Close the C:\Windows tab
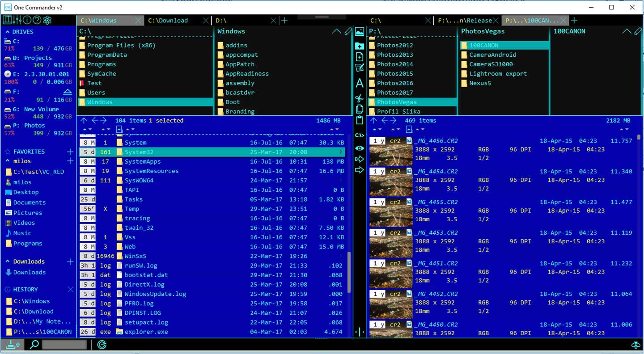This screenshot has height=354, width=644. pyautogui.click(x=139, y=21)
